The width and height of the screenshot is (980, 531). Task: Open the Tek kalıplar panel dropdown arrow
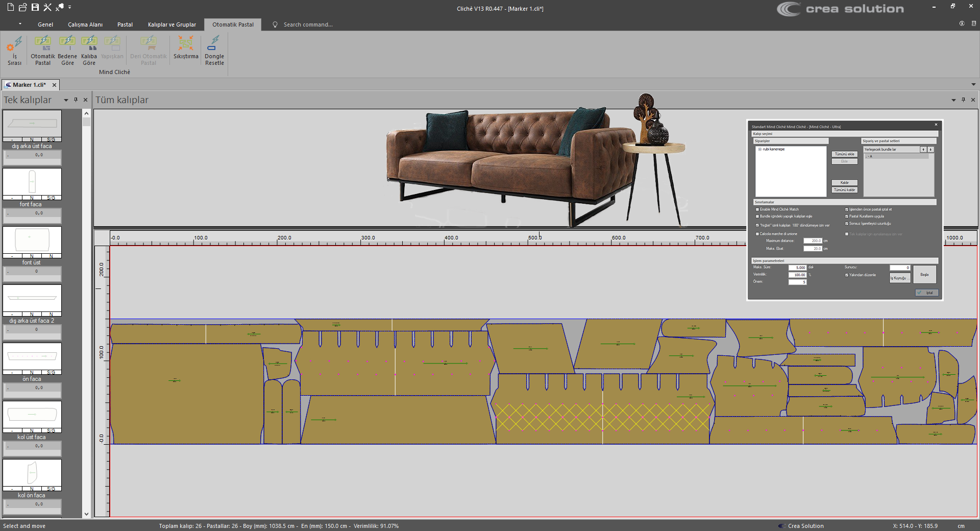[x=66, y=100]
